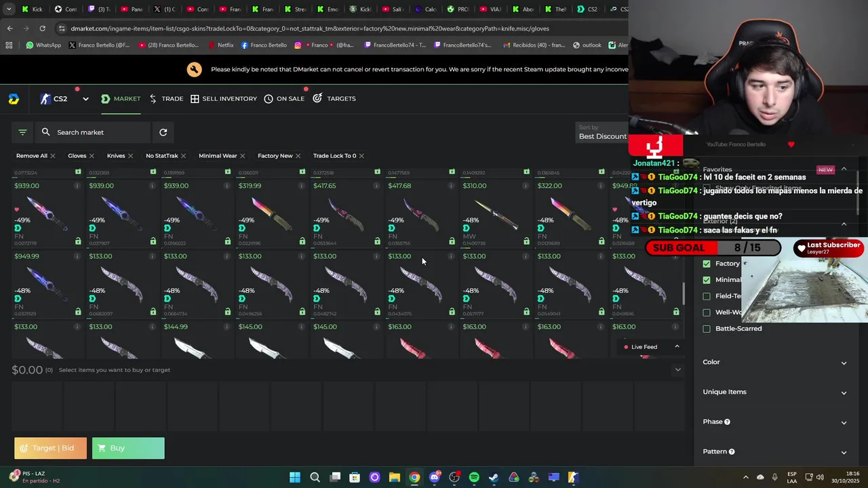Screen dimensions: 868x488
Task: Click the lock icon on $319.99 listing
Action: pyautogui.click(x=302, y=241)
